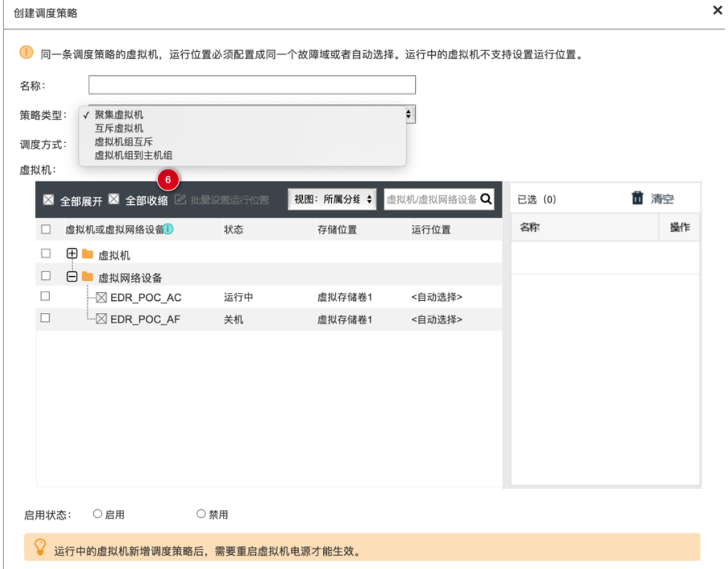Click the 运行中 status of EDR_POC_AC
Viewport: 728px width, 569px height.
pos(238,297)
